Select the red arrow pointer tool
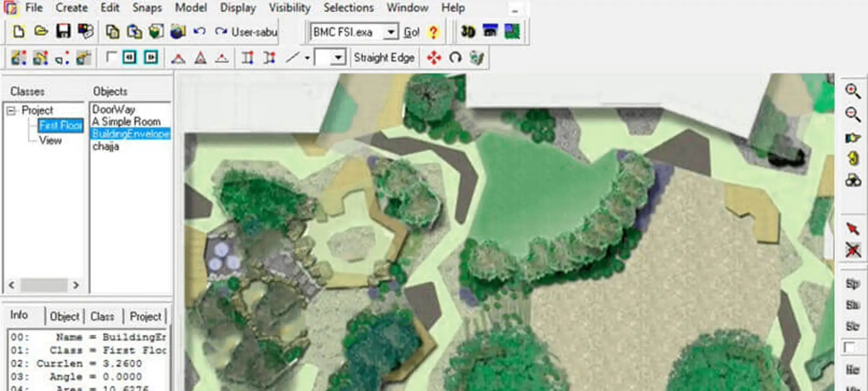 pyautogui.click(x=853, y=229)
